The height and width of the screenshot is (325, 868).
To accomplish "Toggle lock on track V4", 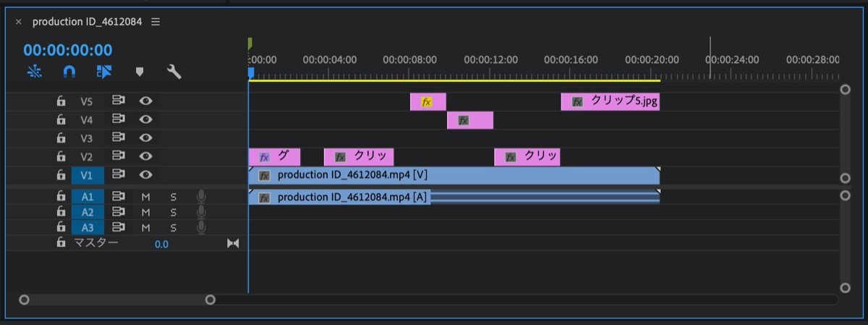I will pos(61,120).
